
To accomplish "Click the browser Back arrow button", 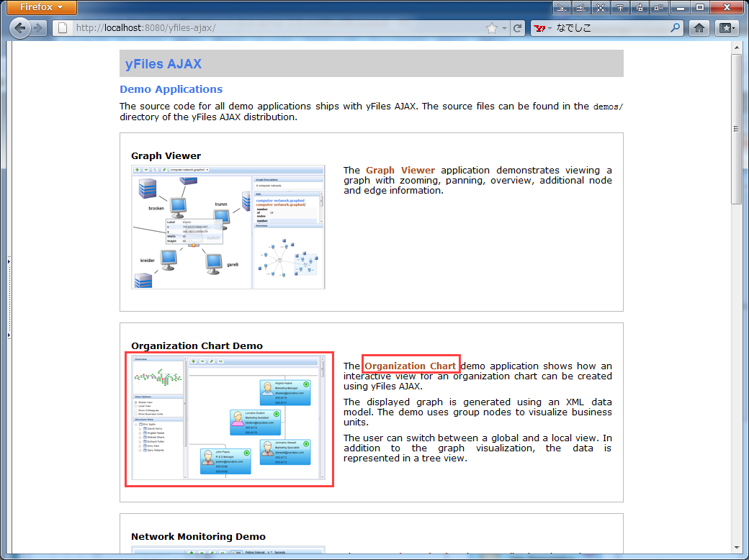I will pos(20,29).
